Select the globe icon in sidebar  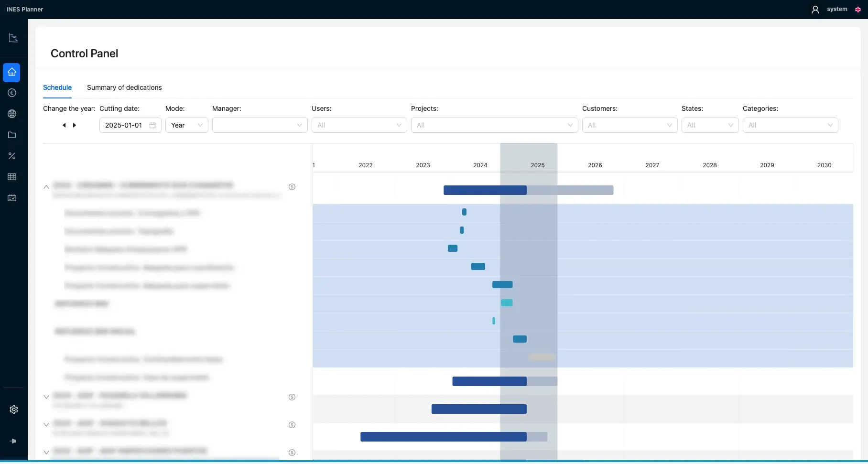(x=12, y=114)
